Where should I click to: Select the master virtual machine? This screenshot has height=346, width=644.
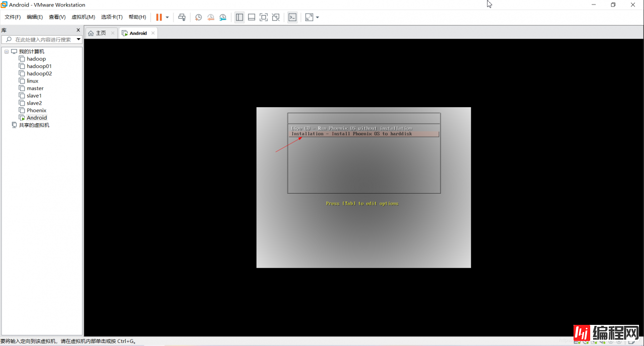(x=35, y=88)
